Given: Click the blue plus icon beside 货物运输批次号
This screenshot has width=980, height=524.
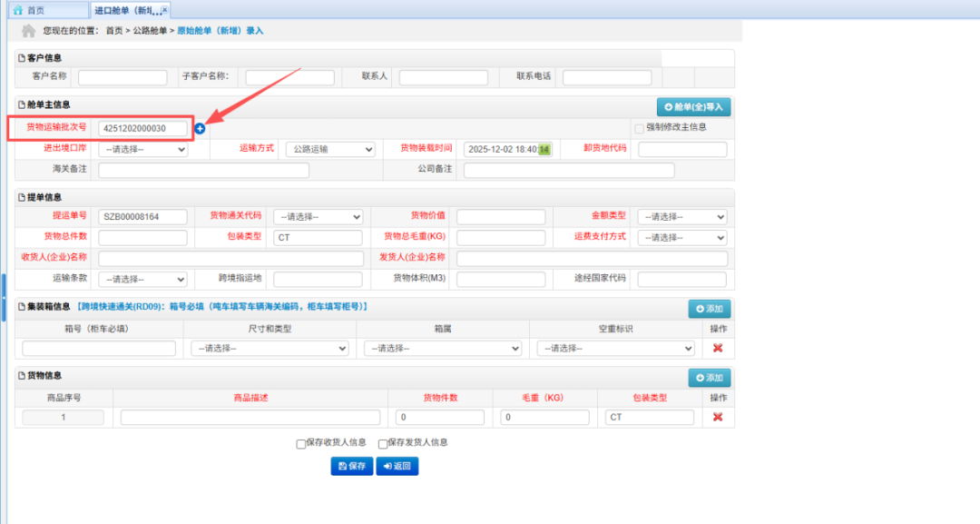Looking at the screenshot, I should (x=200, y=128).
